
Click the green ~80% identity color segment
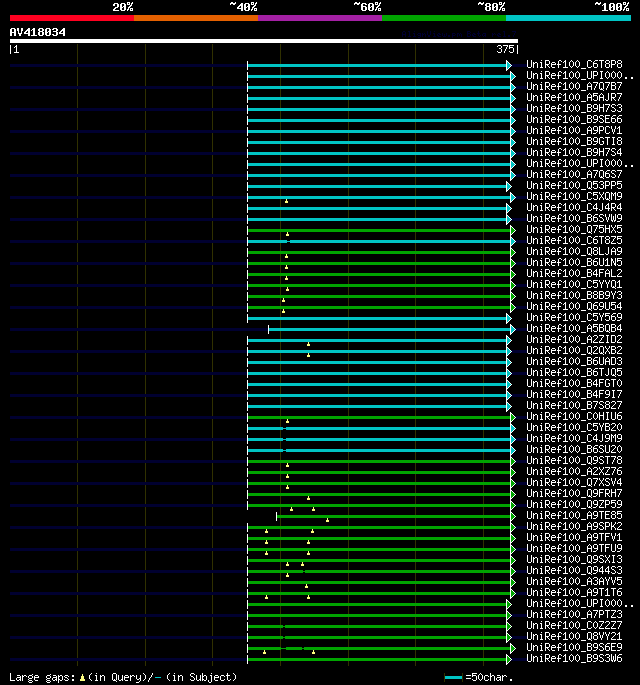[x=444, y=18]
